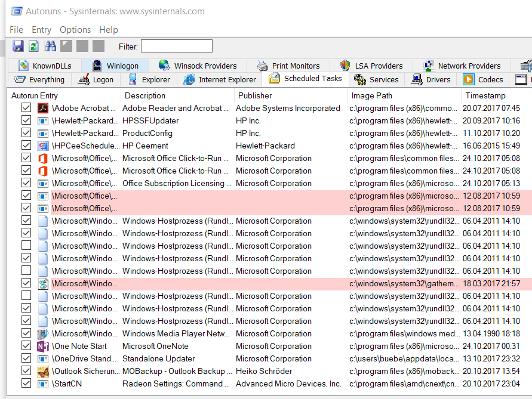Click the Filter input field
This screenshot has width=532, height=399.
[177, 46]
